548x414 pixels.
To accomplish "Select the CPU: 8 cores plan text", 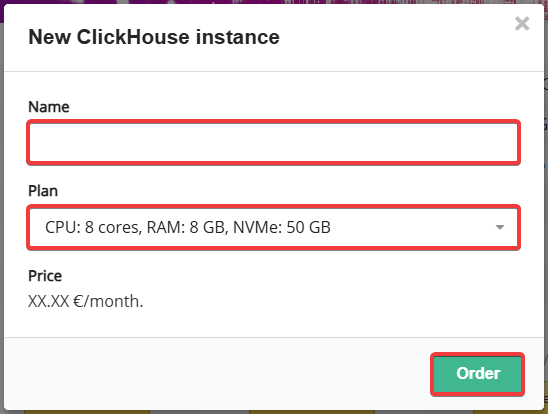I will coord(93,227).
